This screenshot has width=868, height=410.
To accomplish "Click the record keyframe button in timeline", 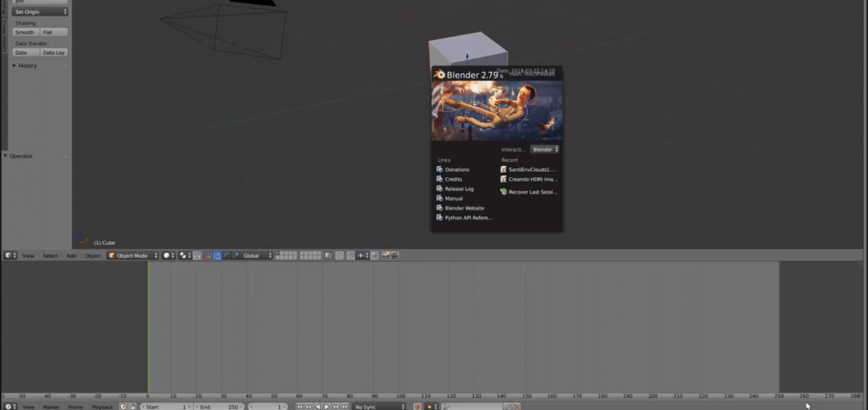I will point(418,407).
